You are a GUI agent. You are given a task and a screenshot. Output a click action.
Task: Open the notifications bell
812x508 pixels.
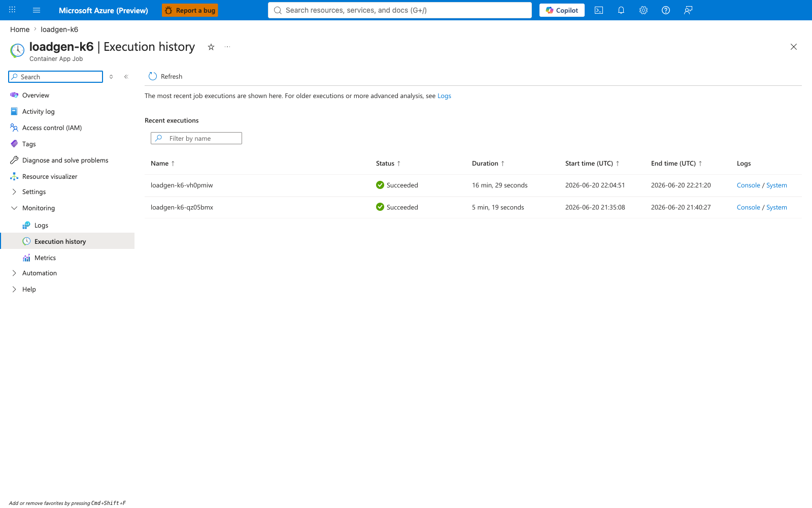[621, 10]
